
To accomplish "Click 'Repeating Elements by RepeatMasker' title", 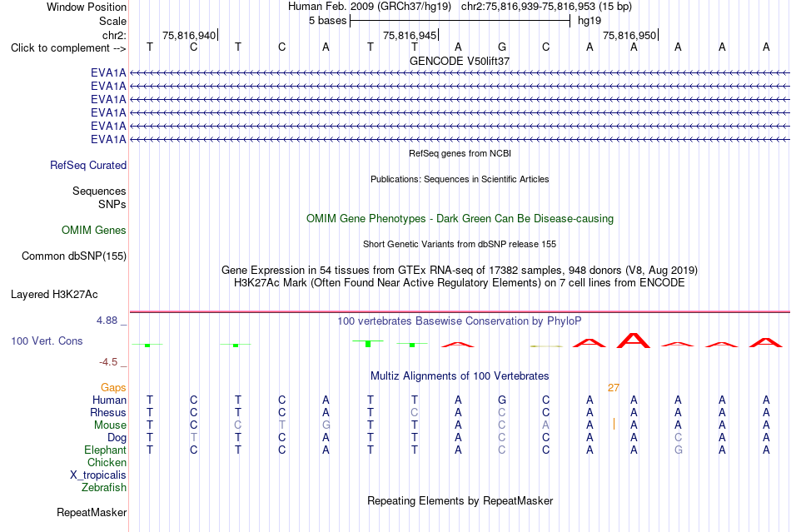I will click(x=460, y=500).
